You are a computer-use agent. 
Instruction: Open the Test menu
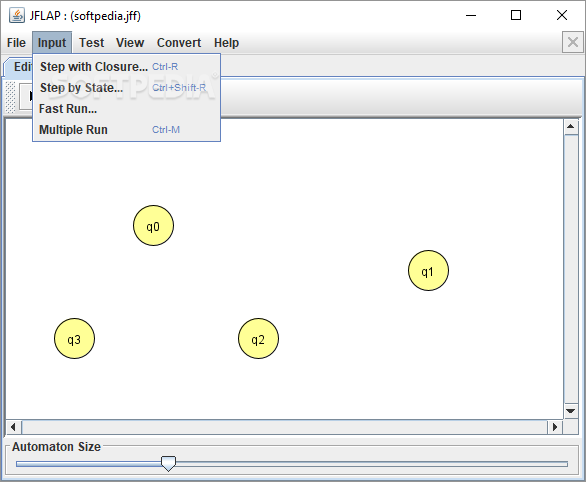(x=92, y=43)
